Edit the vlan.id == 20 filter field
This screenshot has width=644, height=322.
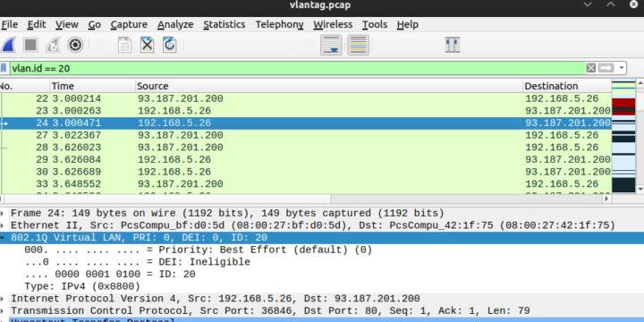297,68
